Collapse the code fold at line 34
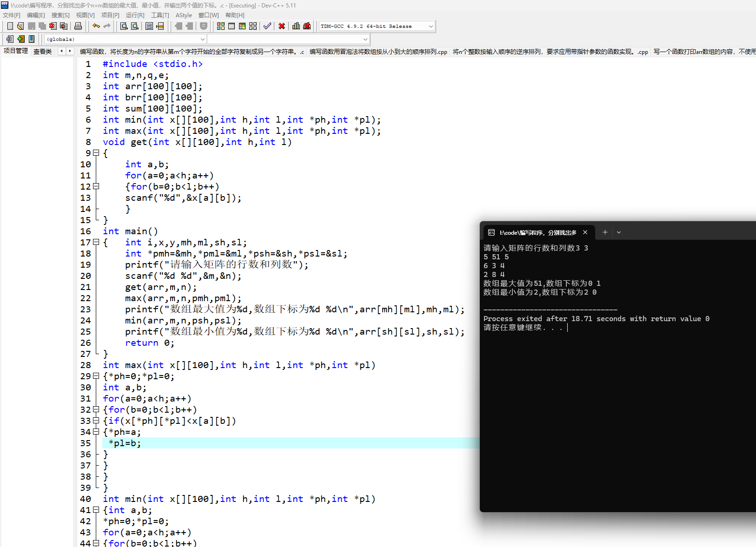The width and height of the screenshot is (756, 547). (x=96, y=432)
